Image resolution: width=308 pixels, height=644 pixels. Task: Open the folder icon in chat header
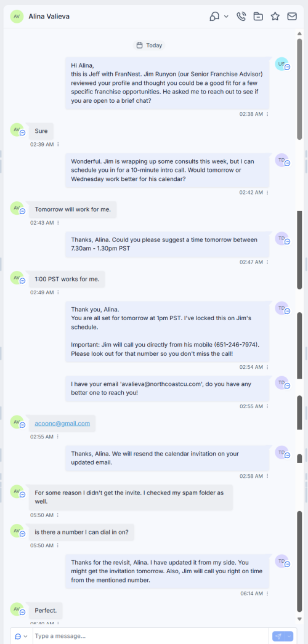258,17
